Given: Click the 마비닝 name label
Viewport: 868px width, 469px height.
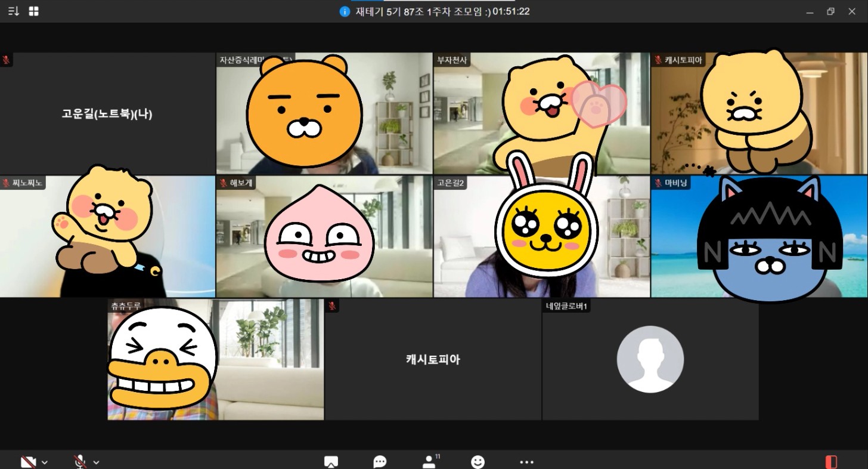Looking at the screenshot, I should point(676,183).
